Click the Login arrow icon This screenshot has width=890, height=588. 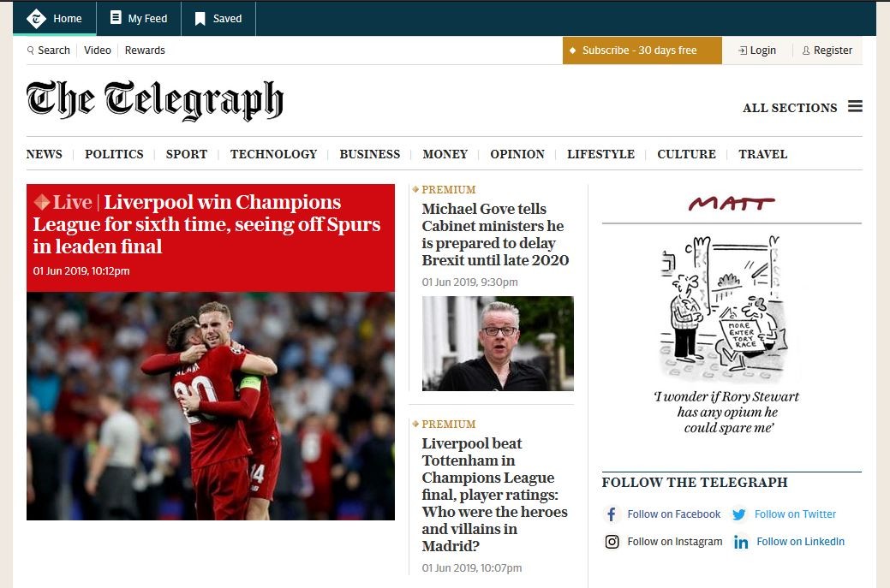(x=743, y=50)
